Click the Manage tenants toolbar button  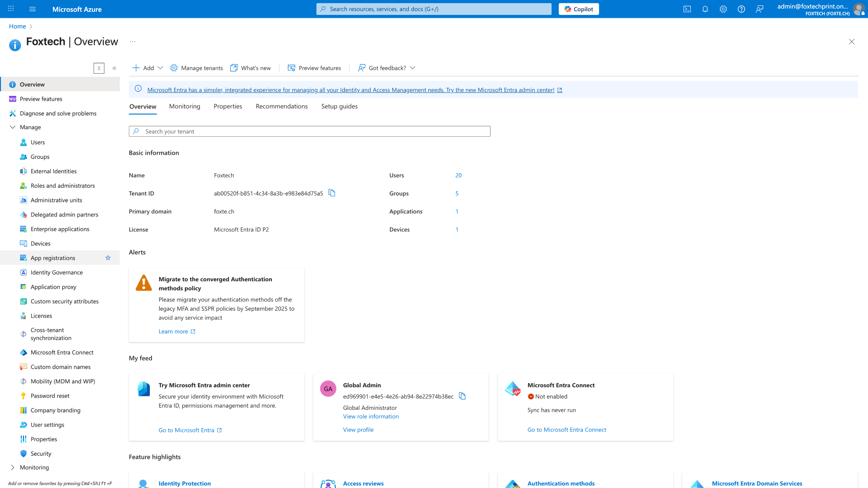click(197, 68)
